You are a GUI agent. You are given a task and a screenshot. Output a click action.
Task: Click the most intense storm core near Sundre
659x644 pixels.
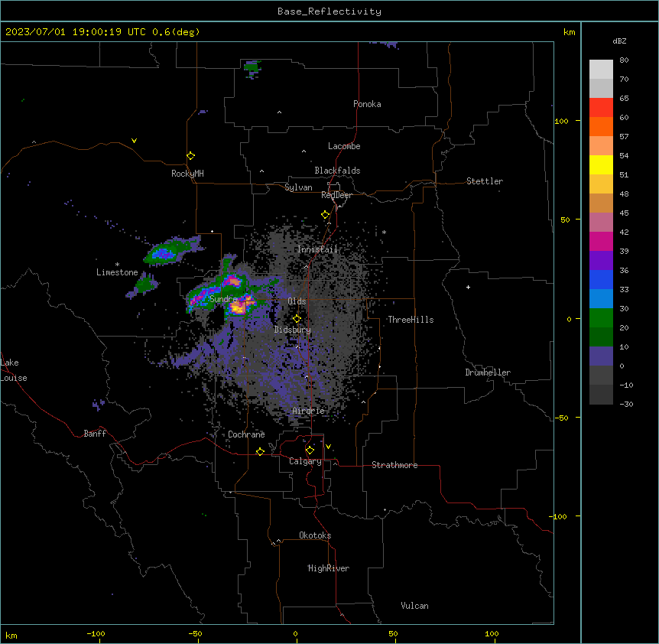point(238,308)
